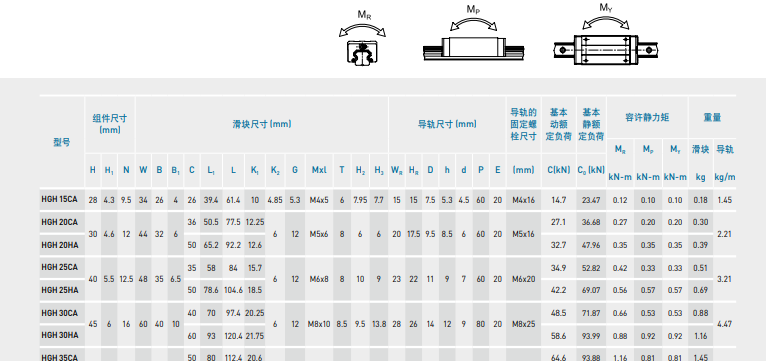Select model row HGH 30CA

[60, 313]
